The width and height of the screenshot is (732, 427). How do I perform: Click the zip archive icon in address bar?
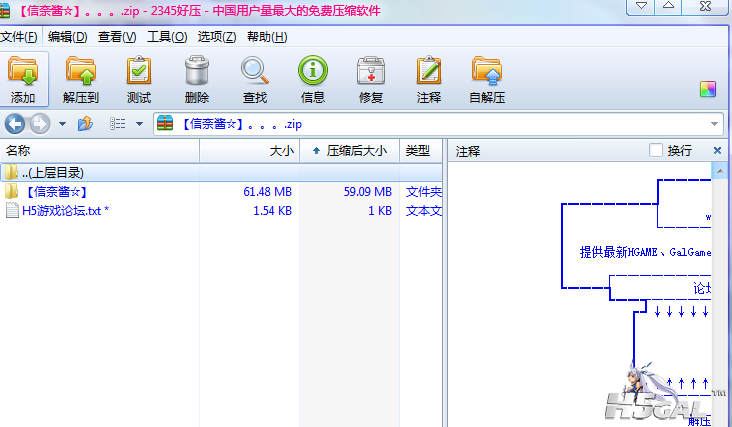[165, 124]
